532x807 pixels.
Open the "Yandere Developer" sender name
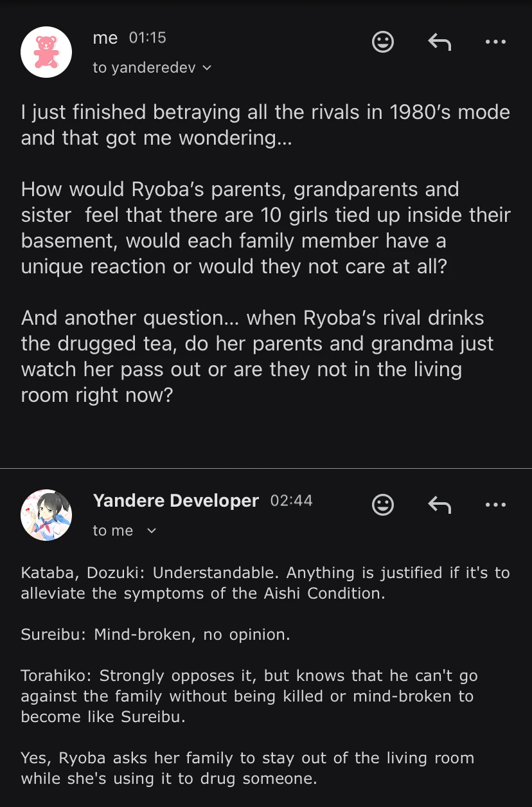[x=175, y=500]
